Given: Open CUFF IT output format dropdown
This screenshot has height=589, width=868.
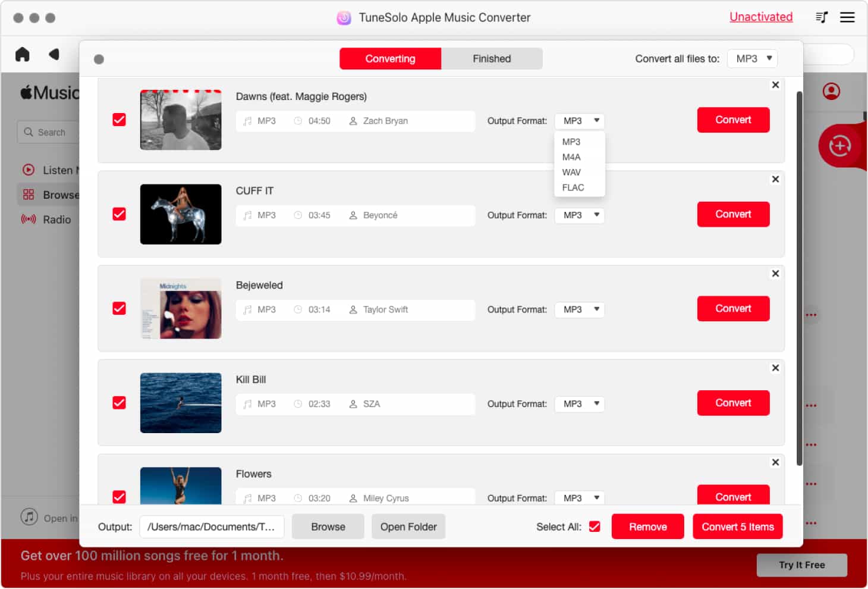Looking at the screenshot, I should [580, 215].
